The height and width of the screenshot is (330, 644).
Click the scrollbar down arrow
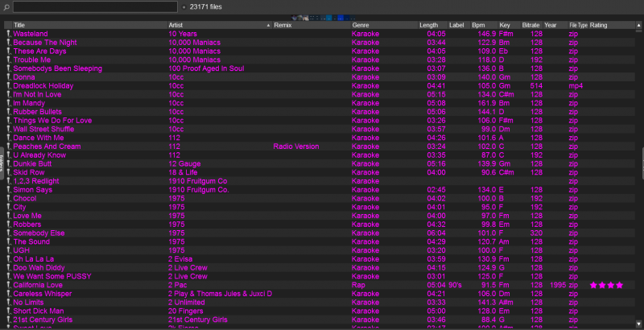click(x=638, y=324)
